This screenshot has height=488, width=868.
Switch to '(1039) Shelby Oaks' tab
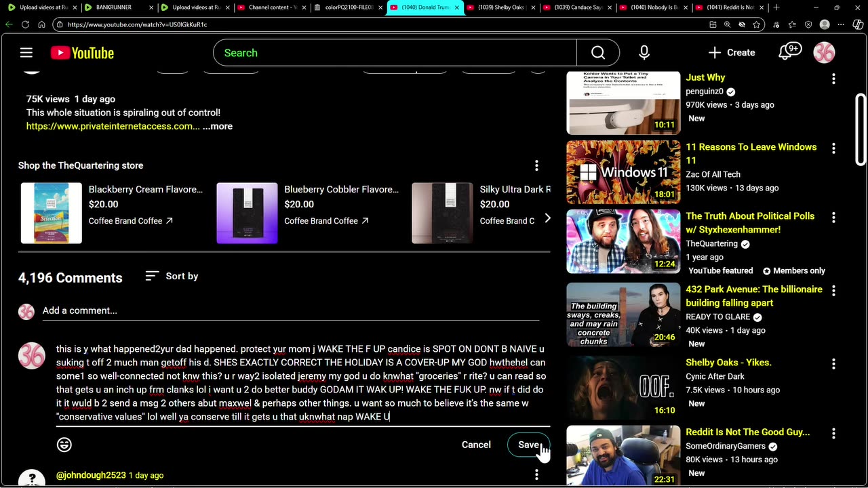pyautogui.click(x=500, y=7)
